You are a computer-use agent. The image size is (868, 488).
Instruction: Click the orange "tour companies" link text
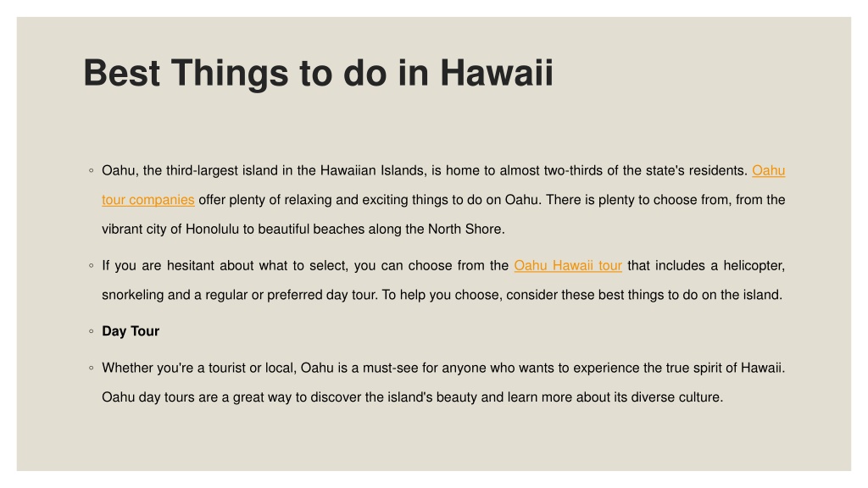click(147, 200)
